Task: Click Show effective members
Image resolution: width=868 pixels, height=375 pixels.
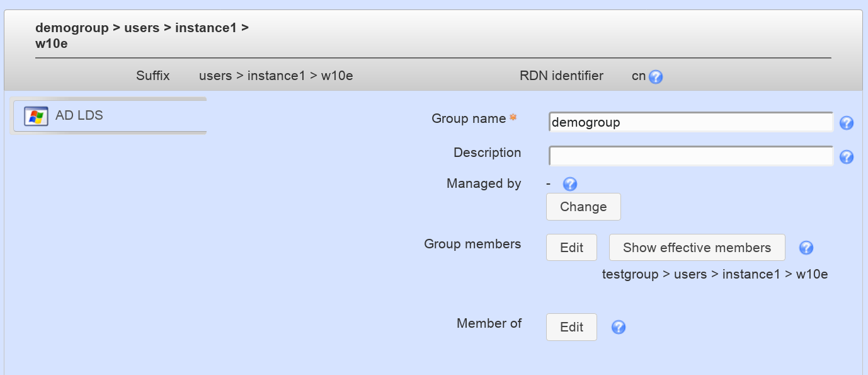Action: [x=697, y=248]
